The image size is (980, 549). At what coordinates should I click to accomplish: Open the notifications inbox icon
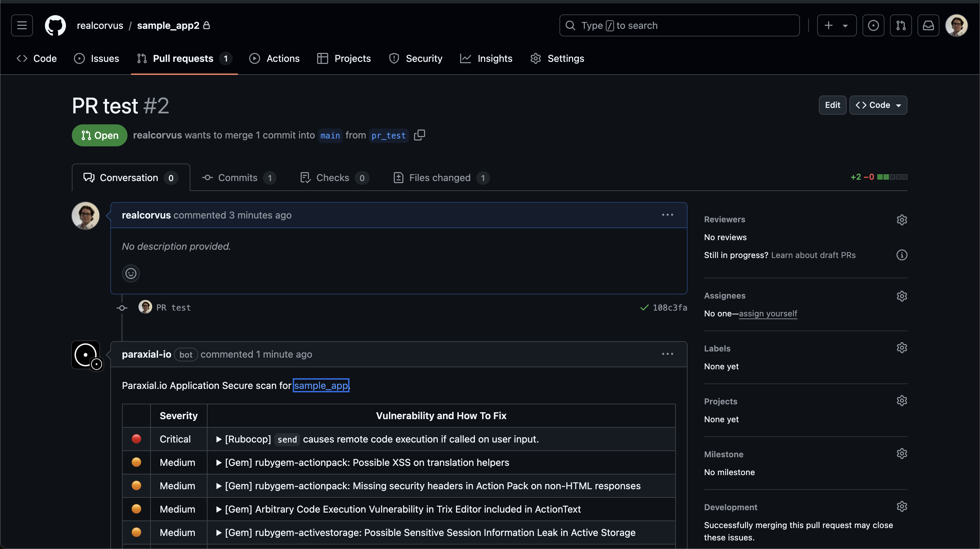point(928,25)
